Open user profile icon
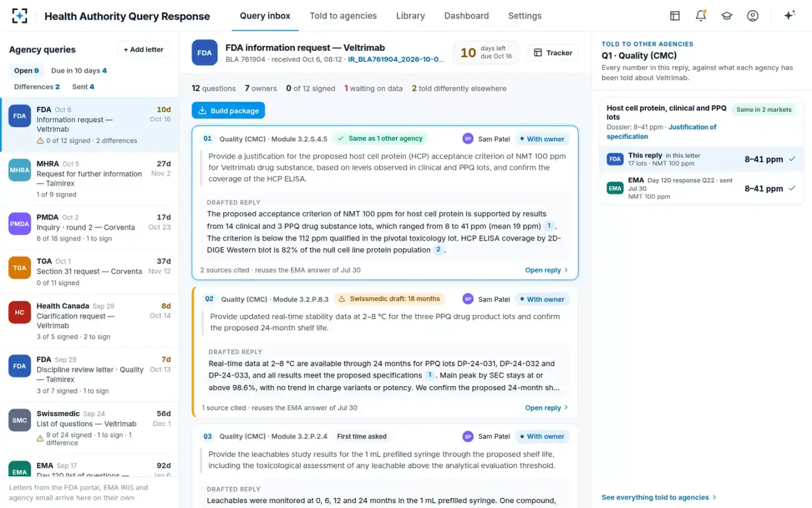812x508 pixels. tap(753, 16)
